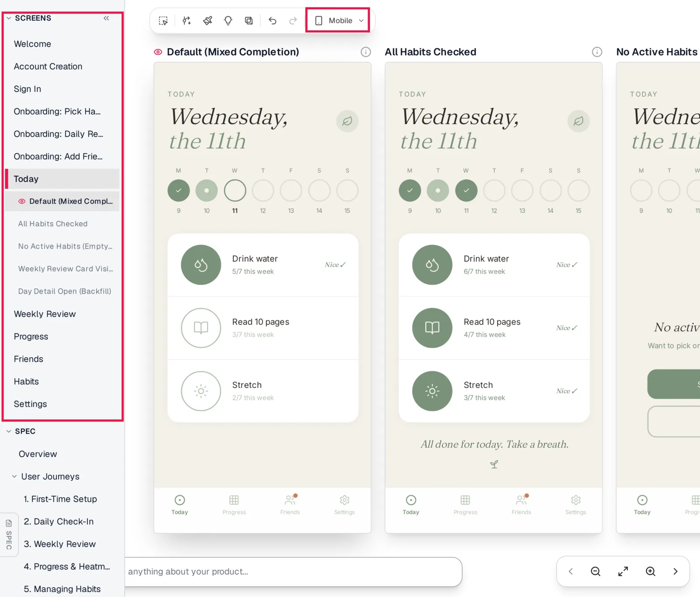The height and width of the screenshot is (597, 700).
Task: Select Weekly Review Card state in sidebar
Action: (62, 269)
